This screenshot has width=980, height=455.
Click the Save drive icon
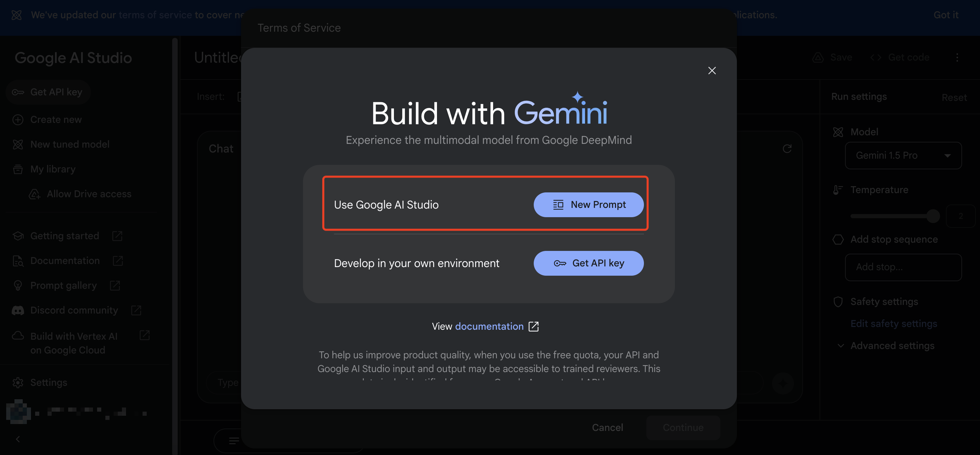click(817, 57)
